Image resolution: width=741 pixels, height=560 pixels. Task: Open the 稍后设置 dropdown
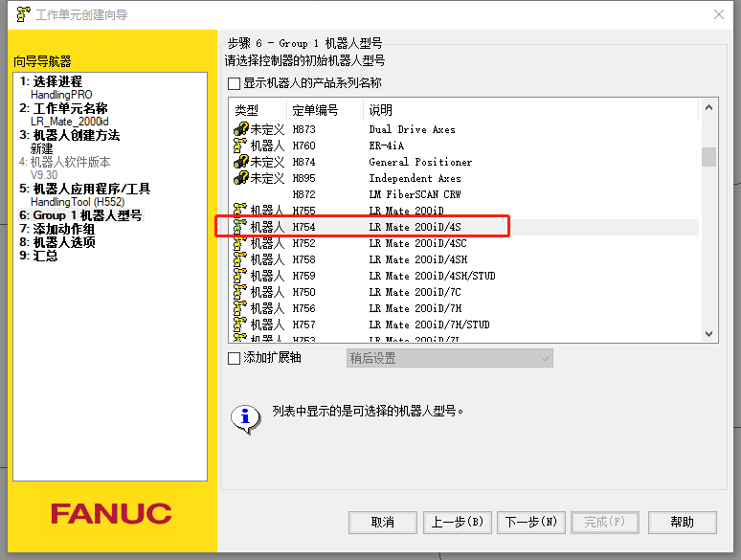click(x=449, y=358)
